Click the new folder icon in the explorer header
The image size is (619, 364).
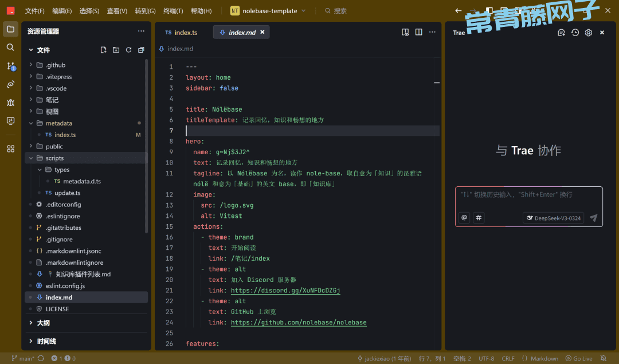116,50
